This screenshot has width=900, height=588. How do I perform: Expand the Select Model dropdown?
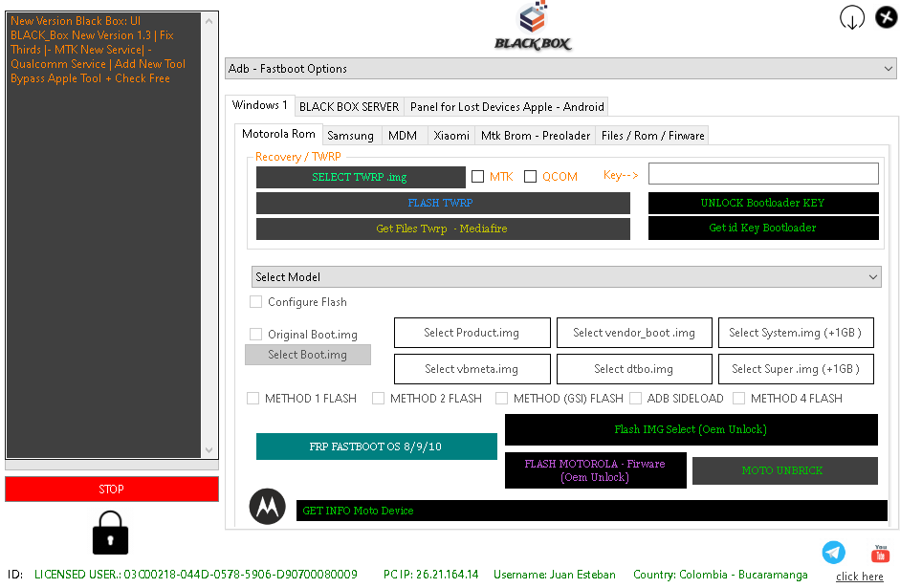[x=566, y=277]
